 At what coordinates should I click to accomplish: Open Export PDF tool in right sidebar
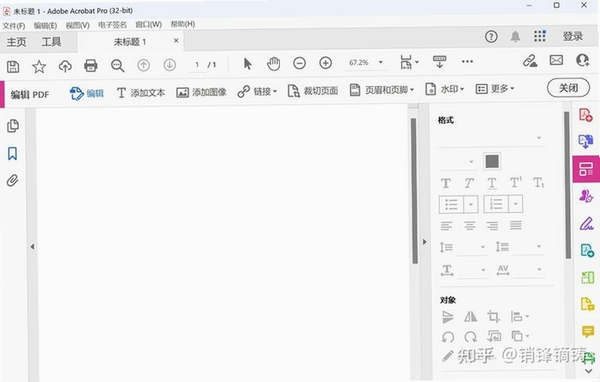coord(586,141)
